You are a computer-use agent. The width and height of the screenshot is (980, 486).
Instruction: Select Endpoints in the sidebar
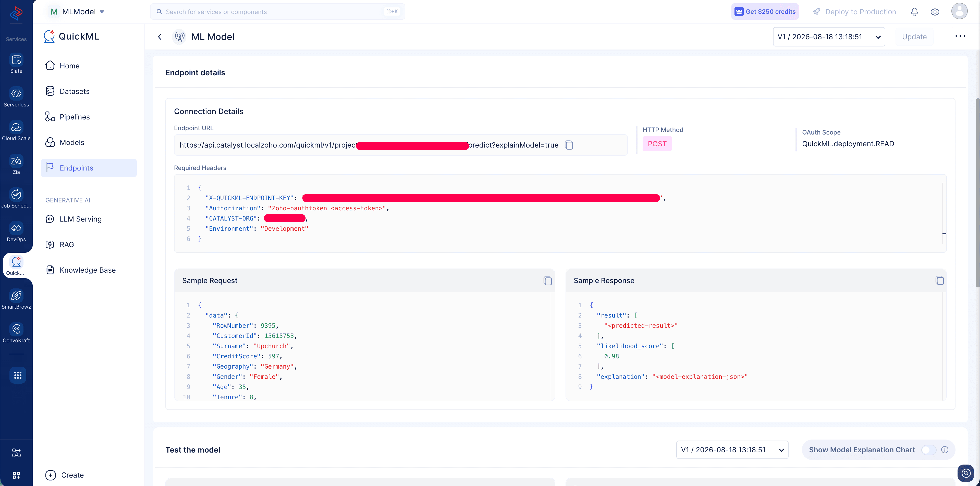[x=89, y=168]
